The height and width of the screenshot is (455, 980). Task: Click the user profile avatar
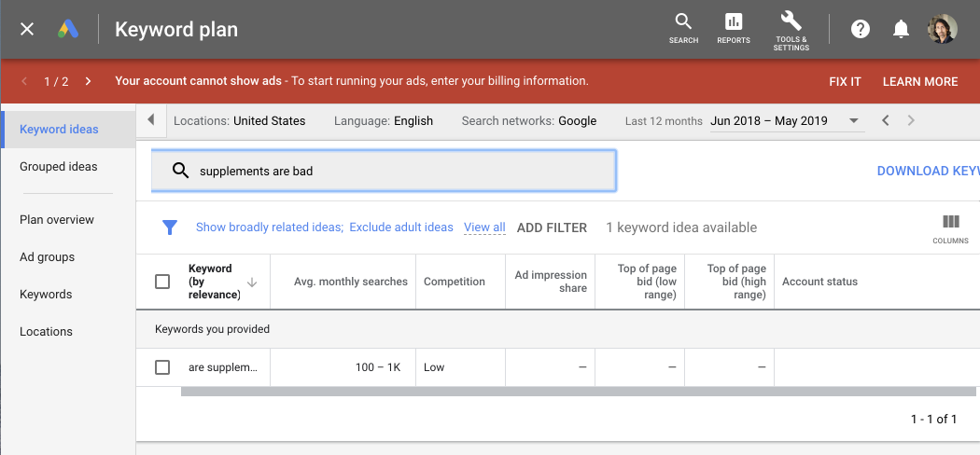tap(942, 29)
